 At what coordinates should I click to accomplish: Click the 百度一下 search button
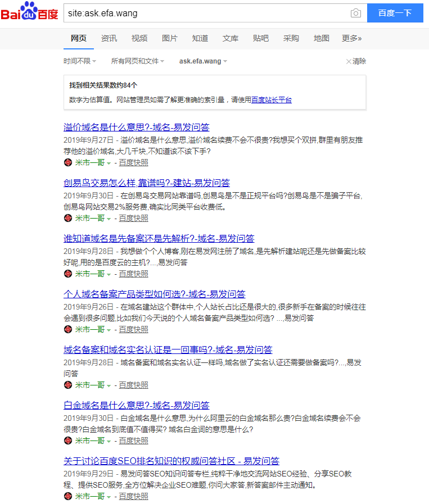(x=395, y=13)
